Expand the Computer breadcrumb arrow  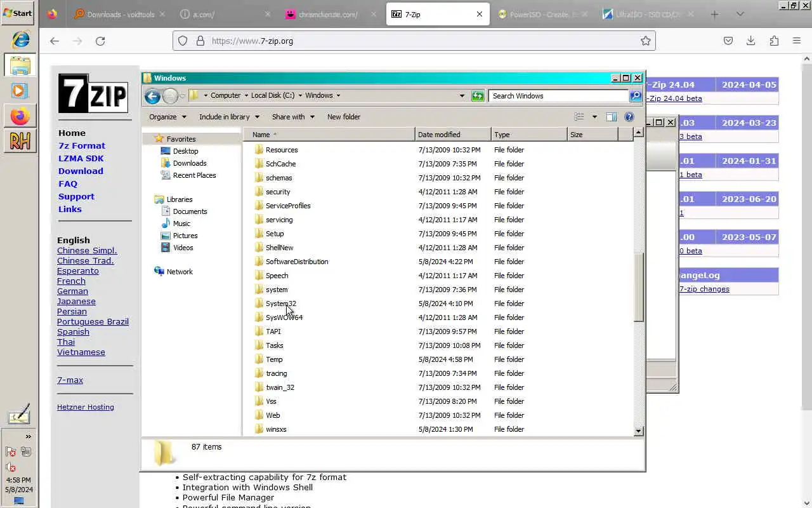246,96
